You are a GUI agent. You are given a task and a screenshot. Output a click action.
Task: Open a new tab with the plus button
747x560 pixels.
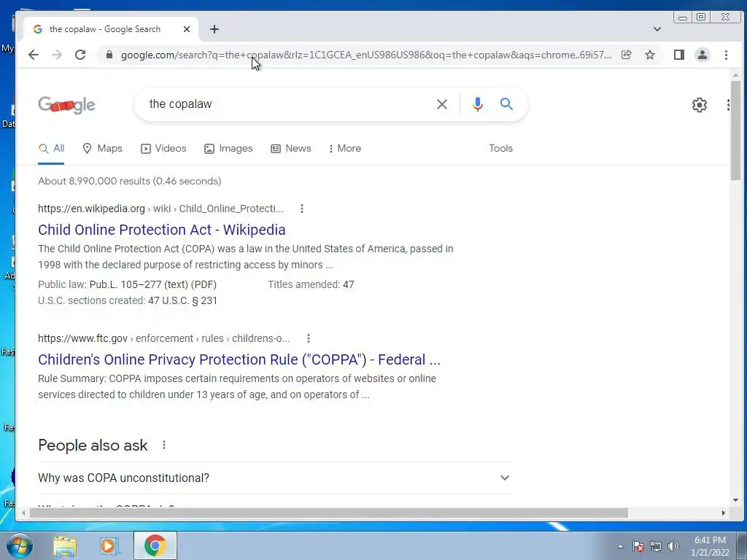(214, 29)
